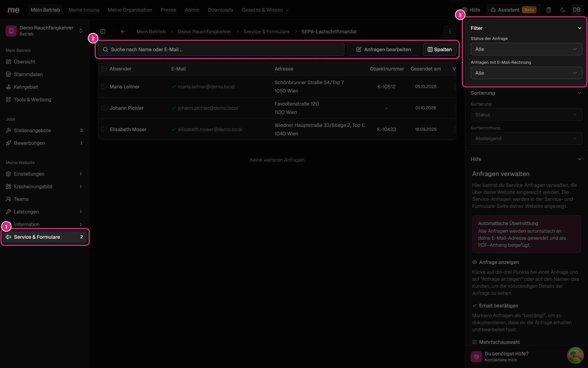Viewport: 588px width, 368px height.
Task: Open the Gesetze & Wissen menu
Action: pos(265,10)
